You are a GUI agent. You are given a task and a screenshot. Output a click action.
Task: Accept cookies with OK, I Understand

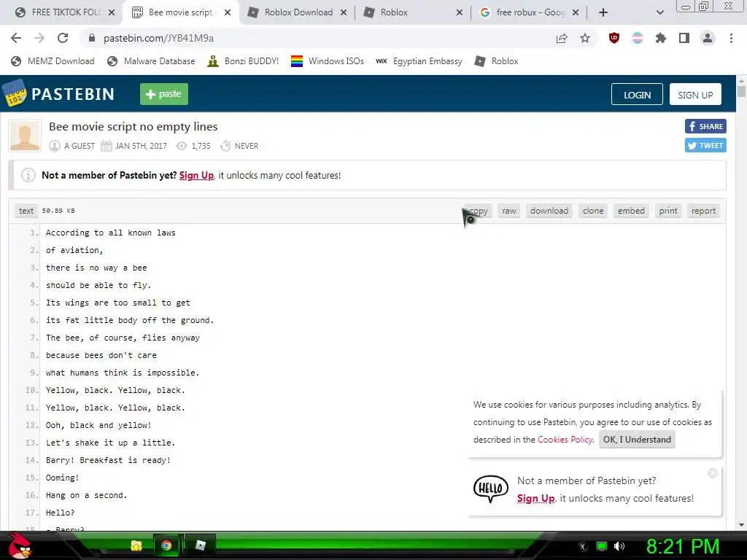point(637,440)
